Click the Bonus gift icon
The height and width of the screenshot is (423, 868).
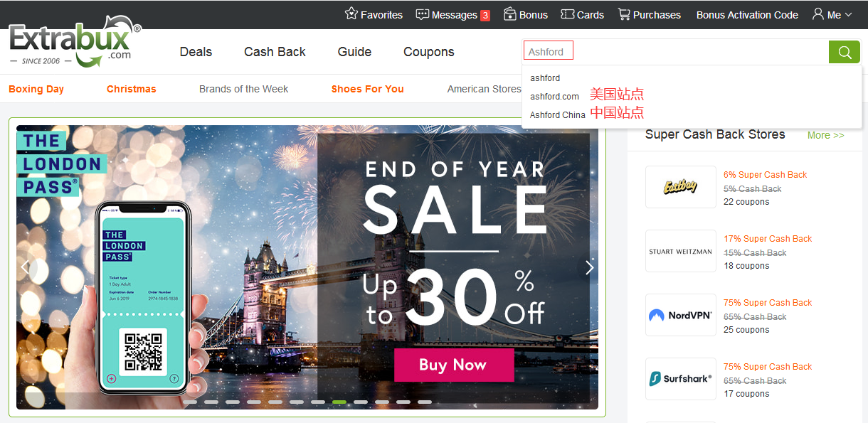point(509,14)
